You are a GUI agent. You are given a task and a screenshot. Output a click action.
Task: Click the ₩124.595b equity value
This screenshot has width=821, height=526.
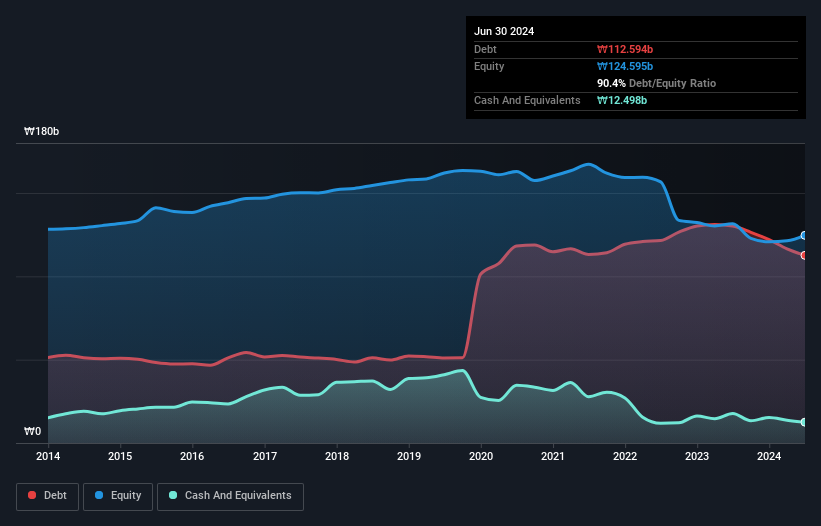click(625, 66)
